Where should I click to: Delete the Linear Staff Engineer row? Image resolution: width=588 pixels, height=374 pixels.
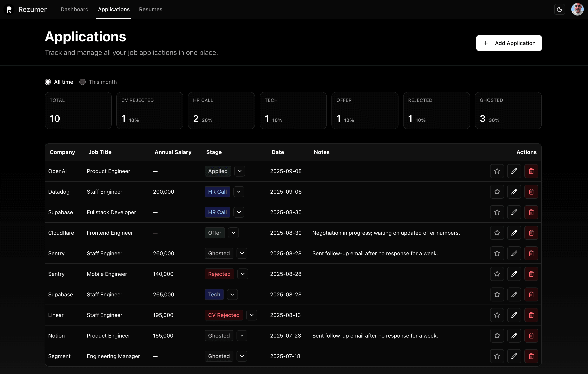(x=531, y=315)
